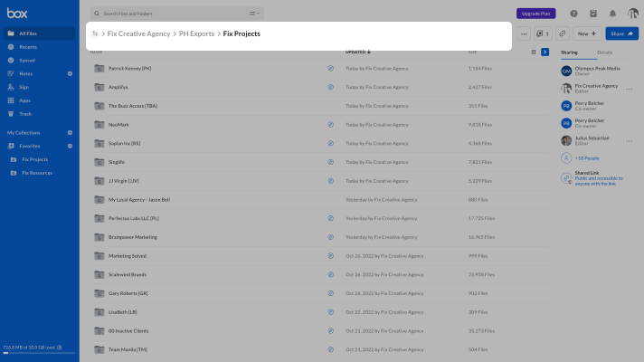Click the Share button
This screenshot has width=644, height=362.
point(621,33)
